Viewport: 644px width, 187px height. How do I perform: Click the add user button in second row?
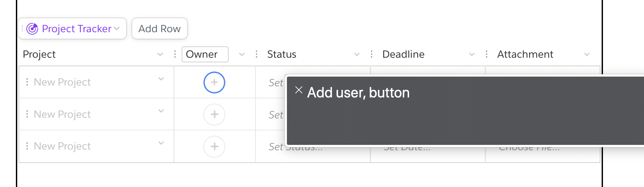[x=214, y=114]
